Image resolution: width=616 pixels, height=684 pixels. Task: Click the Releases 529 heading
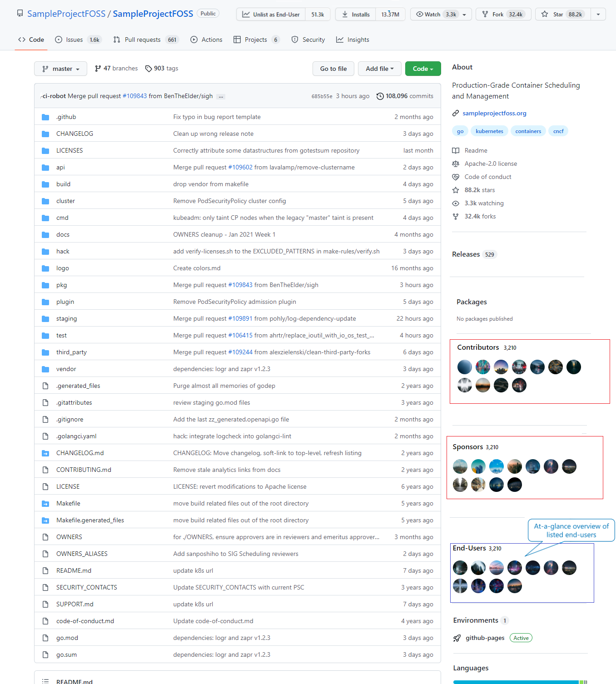[x=474, y=254]
